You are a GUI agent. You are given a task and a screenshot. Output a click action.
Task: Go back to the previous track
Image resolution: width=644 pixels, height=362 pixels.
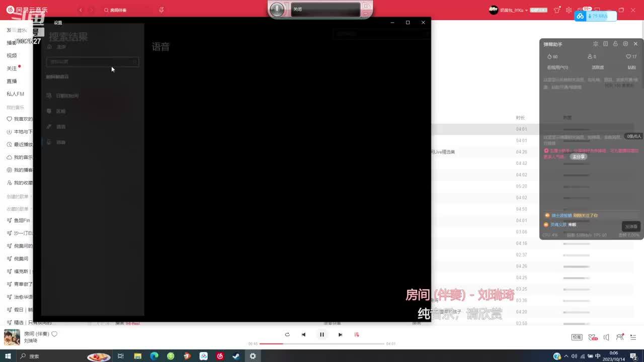(303, 334)
